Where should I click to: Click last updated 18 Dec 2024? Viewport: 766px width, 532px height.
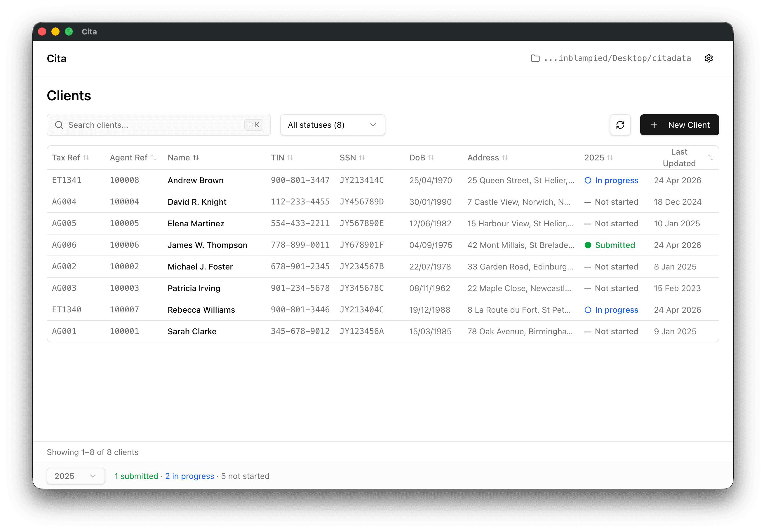[678, 202]
